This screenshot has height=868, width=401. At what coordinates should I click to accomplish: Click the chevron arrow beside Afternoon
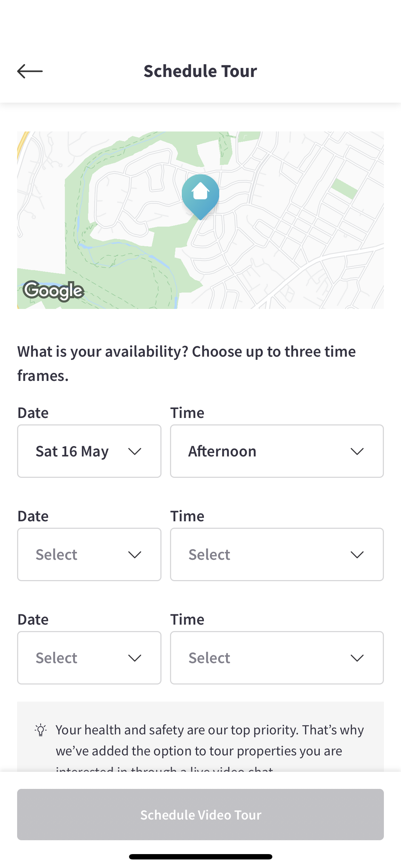[357, 451]
